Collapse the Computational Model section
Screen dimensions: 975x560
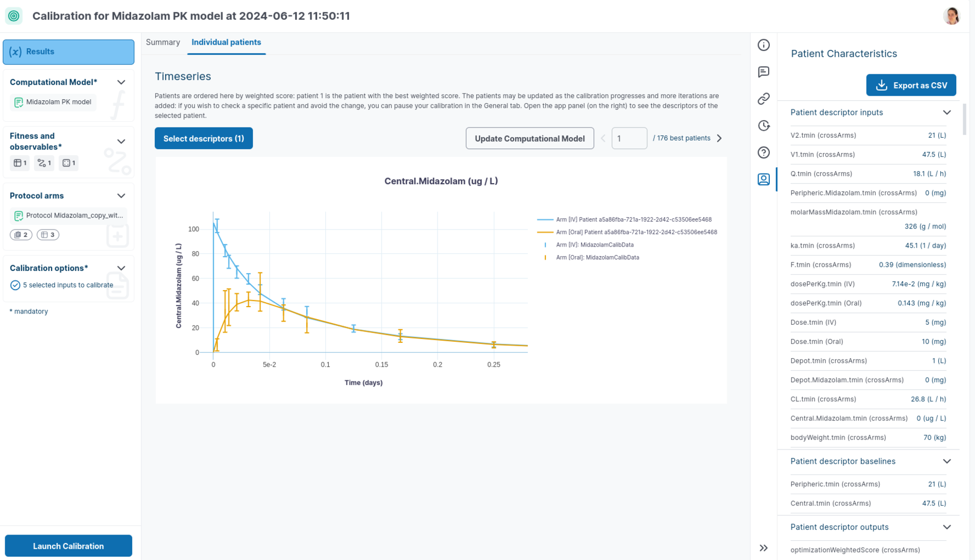tap(121, 83)
